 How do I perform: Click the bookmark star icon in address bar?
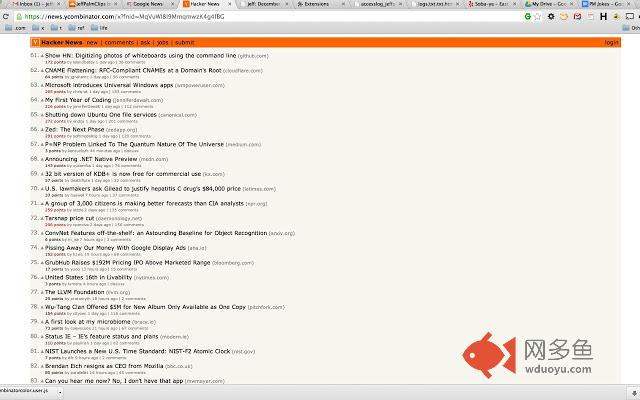pyautogui.click(x=538, y=17)
